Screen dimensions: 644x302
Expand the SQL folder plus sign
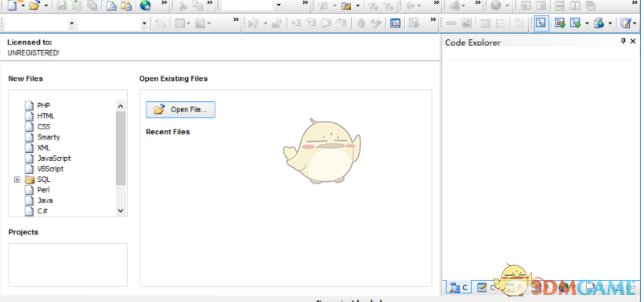[x=16, y=180]
